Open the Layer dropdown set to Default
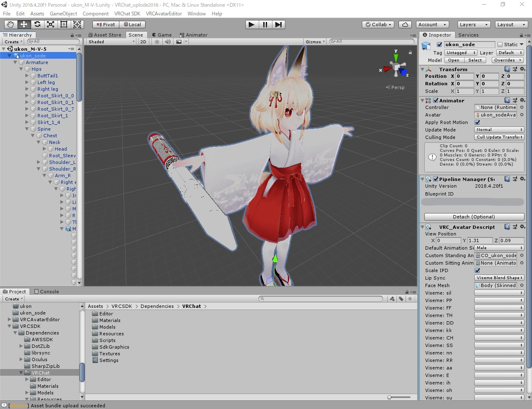Image resolution: width=532 pixels, height=409 pixels. coord(510,53)
